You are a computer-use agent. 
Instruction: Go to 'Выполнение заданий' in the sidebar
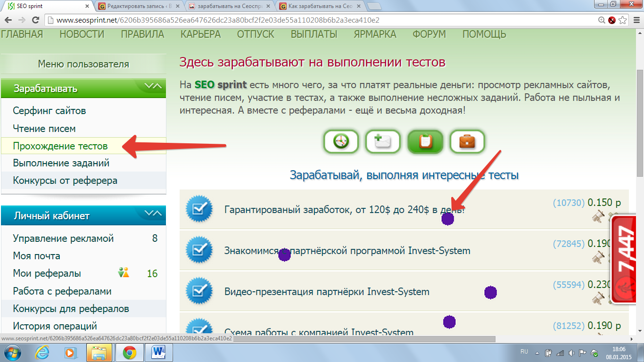pos(61,163)
